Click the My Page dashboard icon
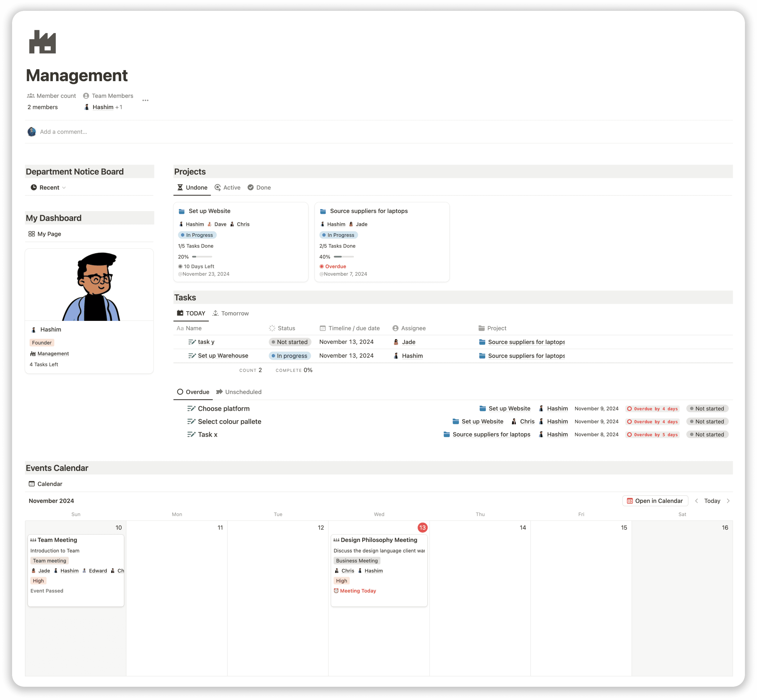Screen dimensions: 757x700 click(32, 233)
